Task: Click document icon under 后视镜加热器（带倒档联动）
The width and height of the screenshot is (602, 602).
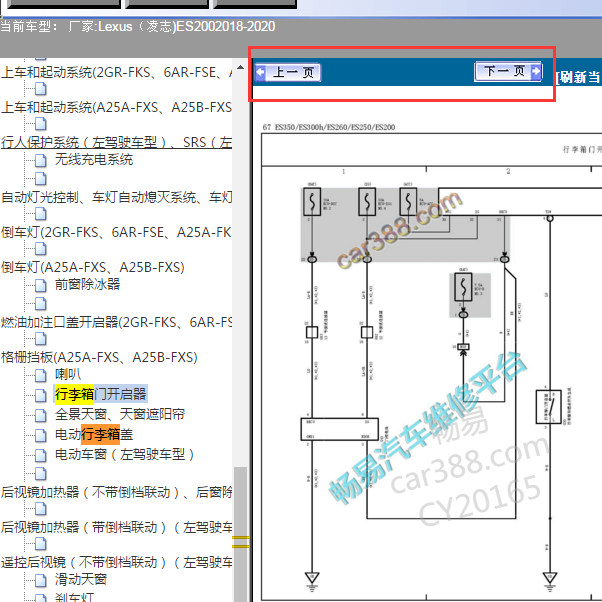Action: (x=41, y=544)
